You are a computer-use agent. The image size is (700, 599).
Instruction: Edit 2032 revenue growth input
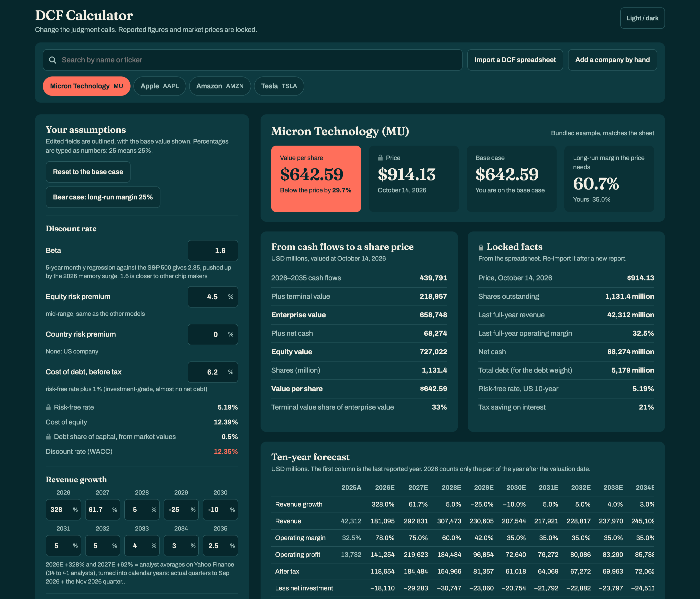(103, 546)
